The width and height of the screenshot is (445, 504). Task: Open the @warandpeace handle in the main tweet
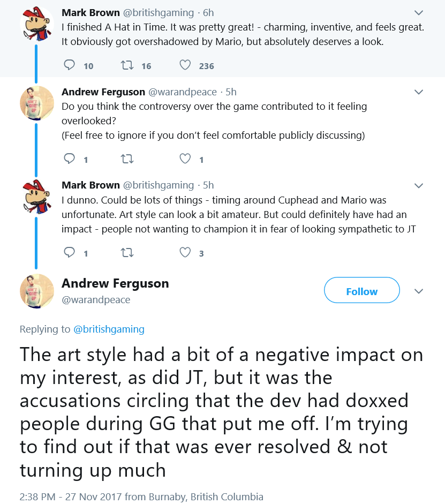pos(96,299)
